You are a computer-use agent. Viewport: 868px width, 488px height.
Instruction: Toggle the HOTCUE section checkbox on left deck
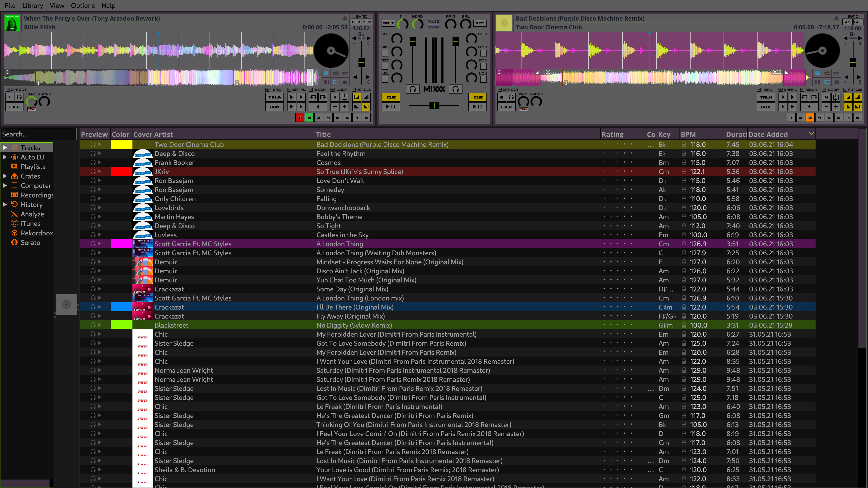coord(354,90)
